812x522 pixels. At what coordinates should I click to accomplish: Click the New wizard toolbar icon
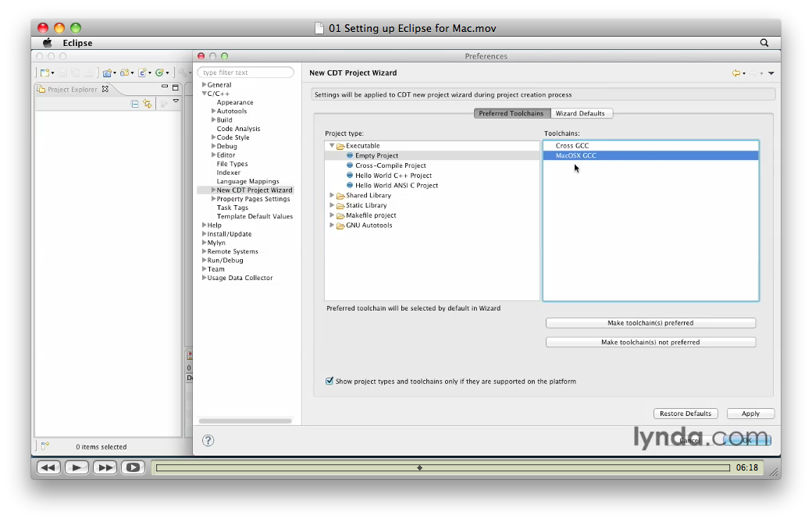45,73
